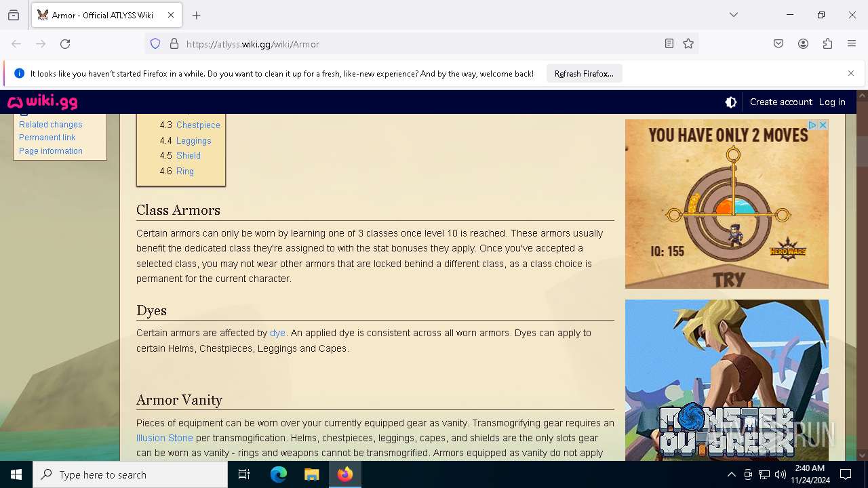Open the tracking protection shield icon
The width and height of the screenshot is (868, 488).
pyautogui.click(x=155, y=44)
